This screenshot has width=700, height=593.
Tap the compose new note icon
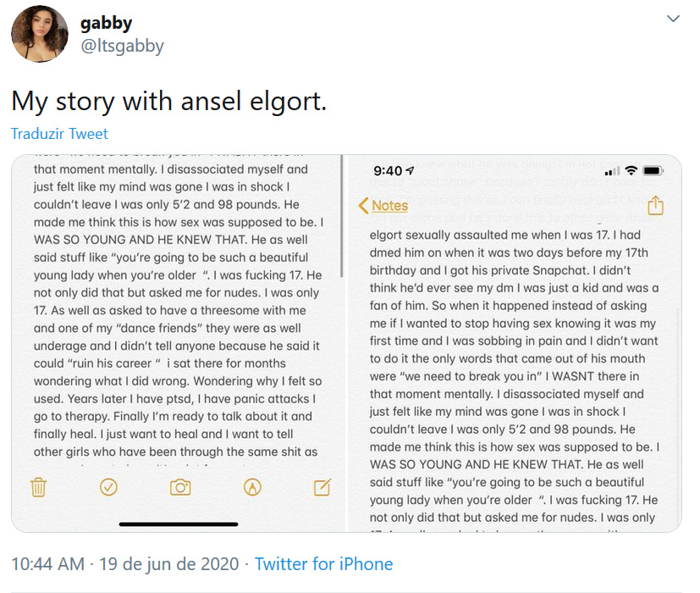coord(322,487)
